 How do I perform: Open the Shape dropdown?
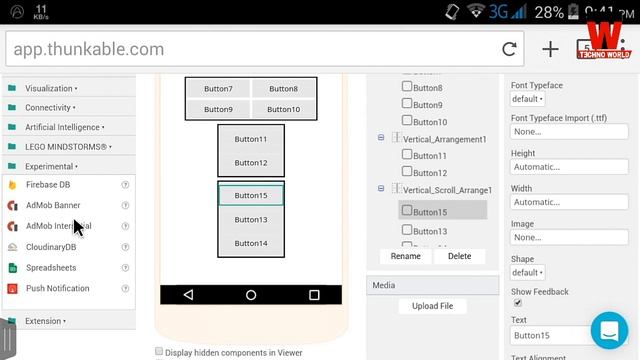coord(527,273)
